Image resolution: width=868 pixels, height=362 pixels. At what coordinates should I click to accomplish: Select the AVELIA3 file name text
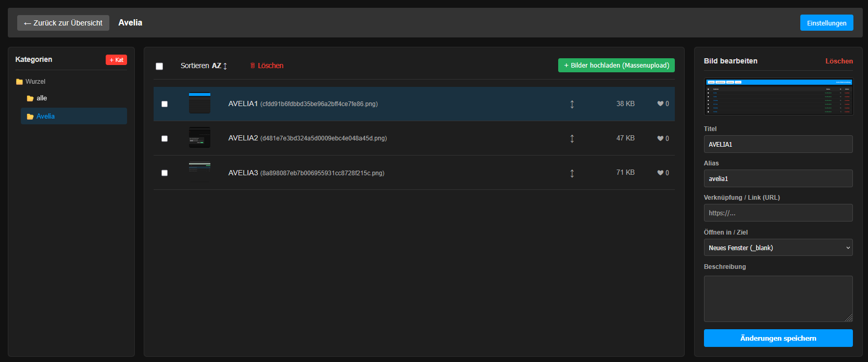click(x=322, y=173)
